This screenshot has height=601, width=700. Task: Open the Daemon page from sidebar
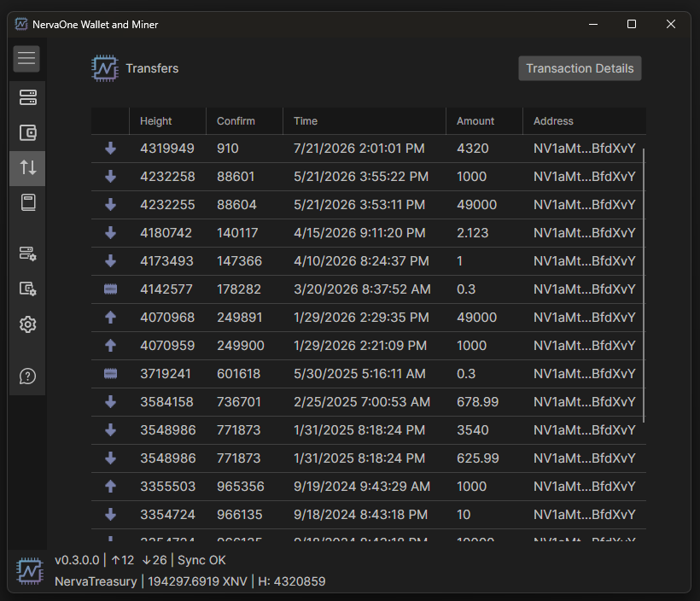27,97
